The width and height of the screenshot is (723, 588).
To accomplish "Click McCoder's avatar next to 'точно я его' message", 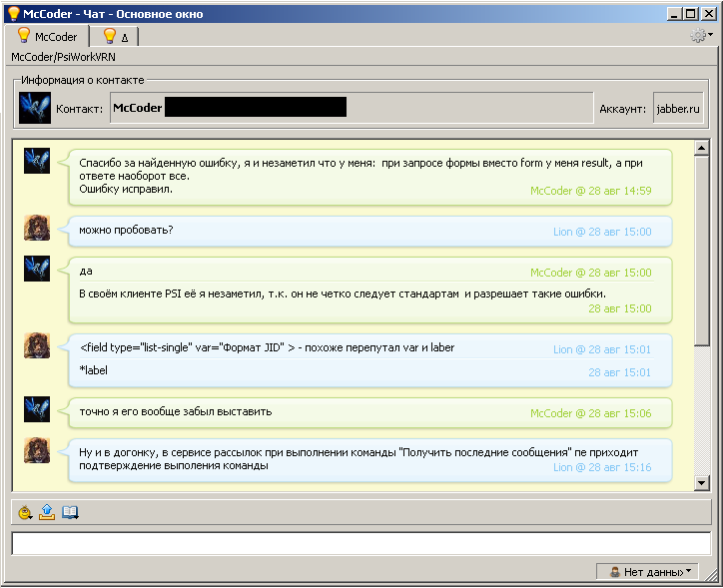I will coord(37,408).
